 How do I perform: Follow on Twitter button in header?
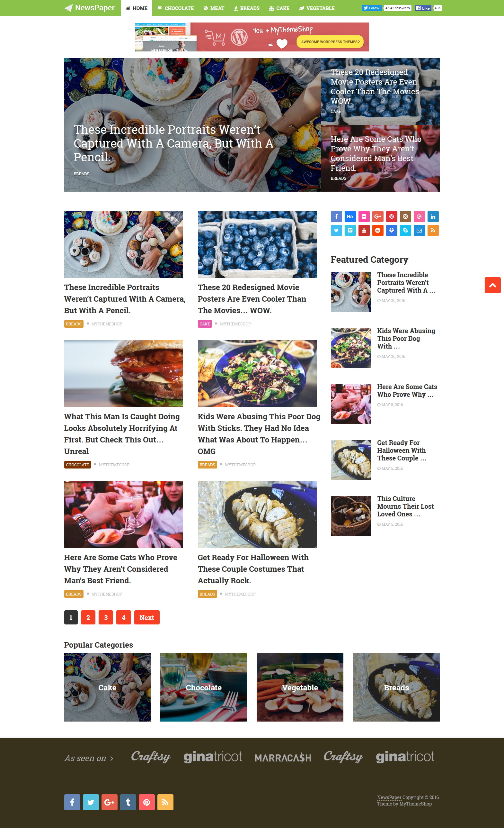click(371, 8)
